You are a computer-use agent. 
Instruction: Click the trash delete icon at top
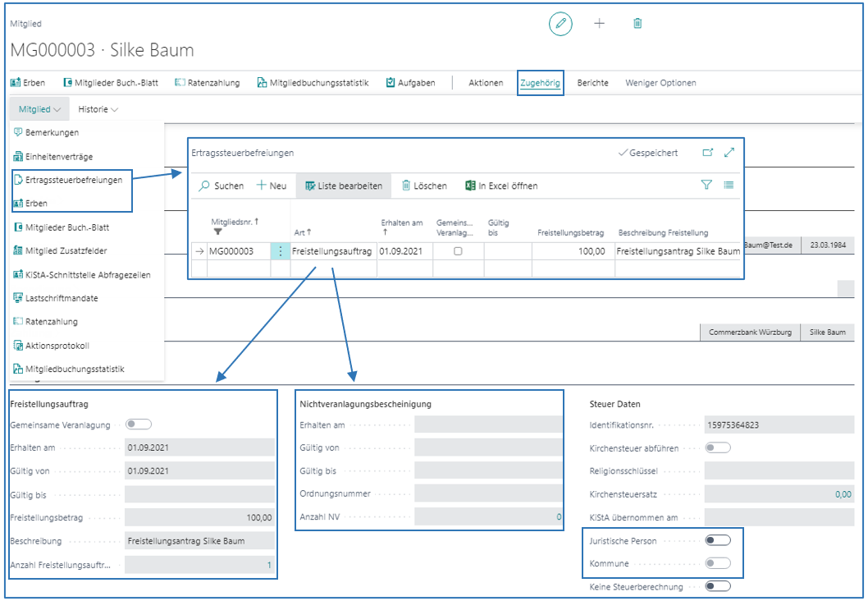[637, 24]
